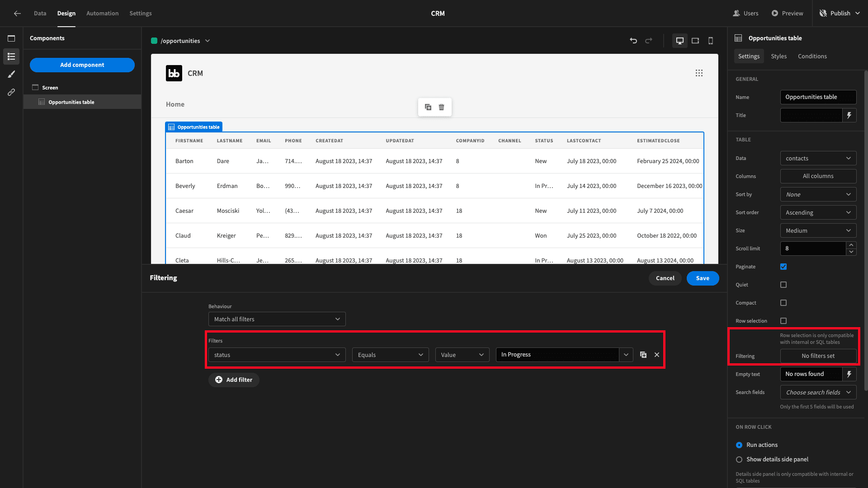This screenshot has height=488, width=868.
Task: Duplicate the status filter row
Action: pyautogui.click(x=643, y=355)
